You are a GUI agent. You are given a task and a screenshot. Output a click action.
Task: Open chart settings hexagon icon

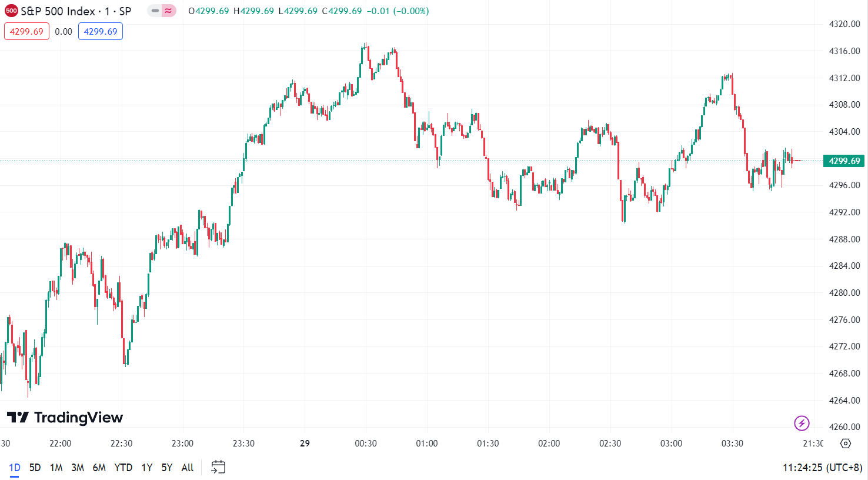[x=846, y=444]
